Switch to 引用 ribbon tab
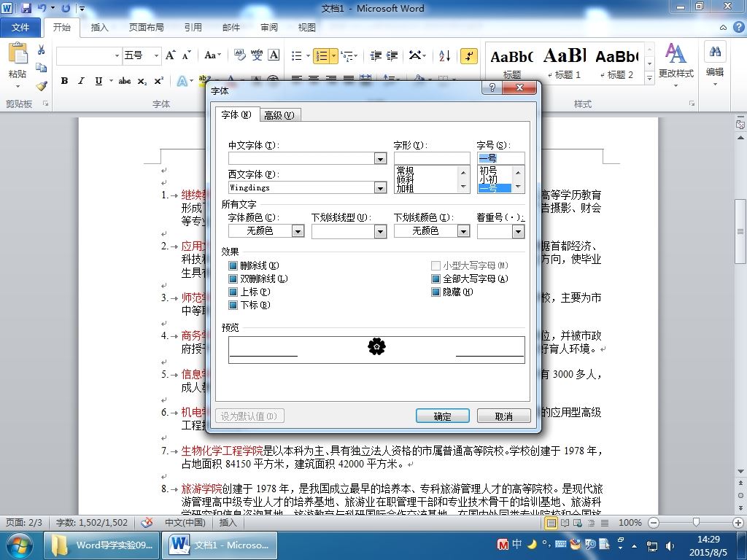 193,28
